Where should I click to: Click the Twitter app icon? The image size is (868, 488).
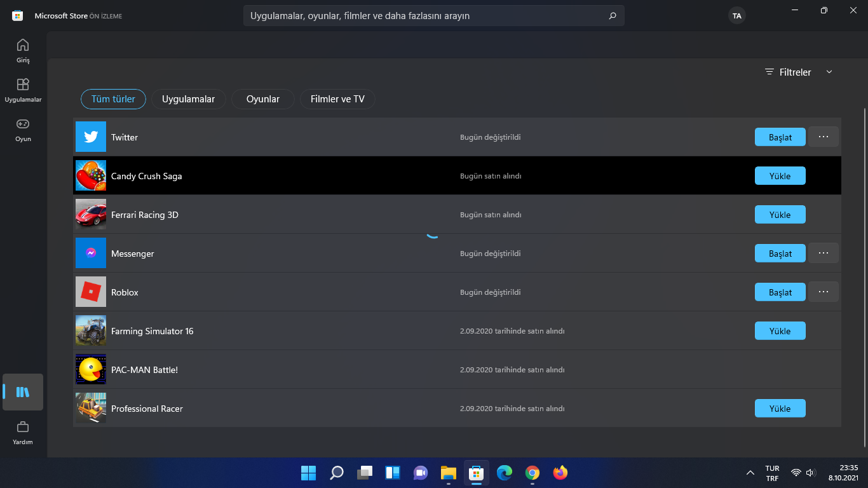point(91,137)
